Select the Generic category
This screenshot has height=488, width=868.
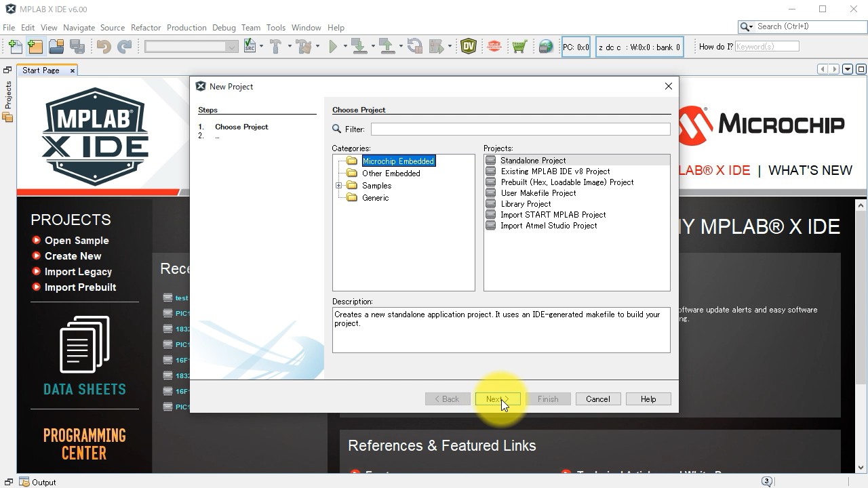[375, 198]
